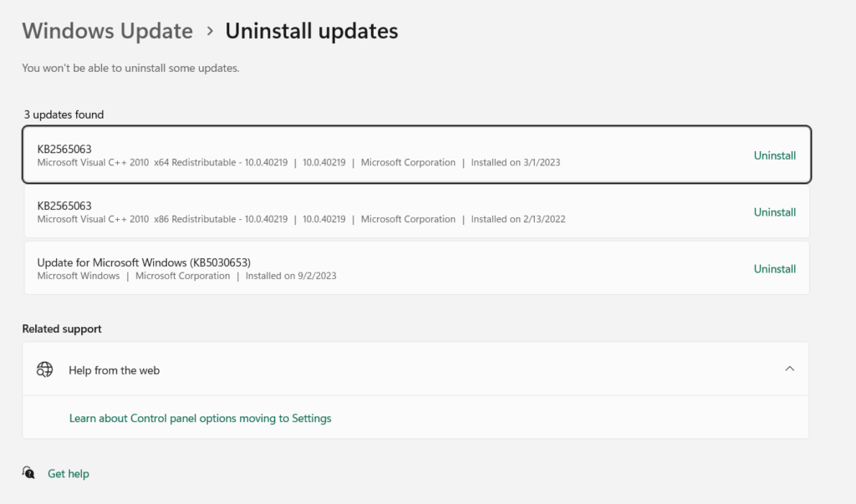Click the 3 updates found label
Image resolution: width=856 pixels, height=504 pixels.
tap(64, 115)
